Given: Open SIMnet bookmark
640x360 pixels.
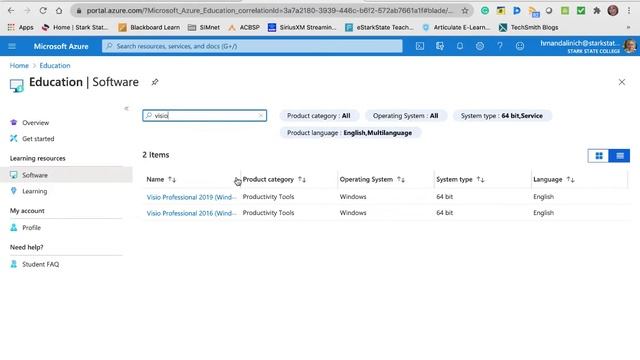Looking at the screenshot, I should (204, 27).
